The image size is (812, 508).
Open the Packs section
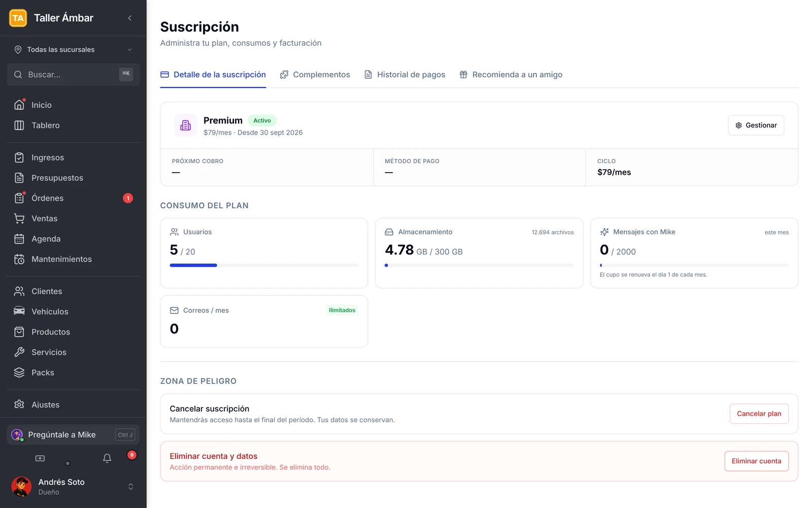click(73, 372)
